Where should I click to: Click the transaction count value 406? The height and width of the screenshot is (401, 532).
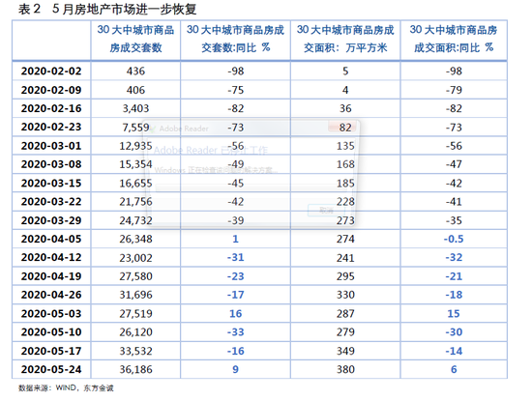click(135, 90)
